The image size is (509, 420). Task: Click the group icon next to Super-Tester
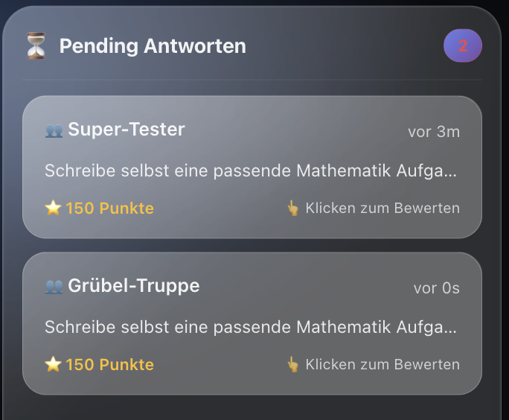[x=54, y=130]
